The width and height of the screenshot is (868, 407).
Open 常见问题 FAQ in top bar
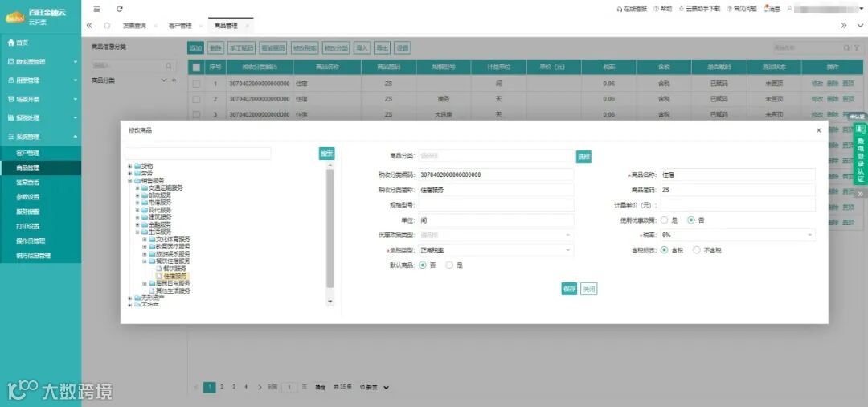742,9
